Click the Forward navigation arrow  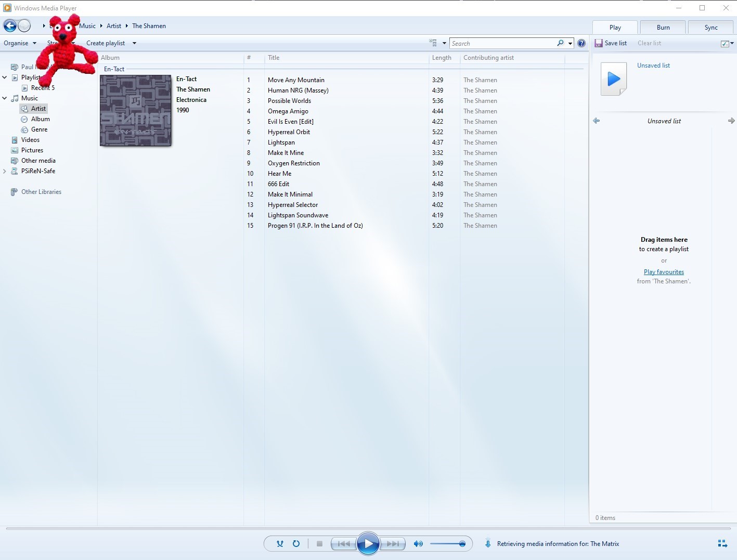(x=24, y=25)
